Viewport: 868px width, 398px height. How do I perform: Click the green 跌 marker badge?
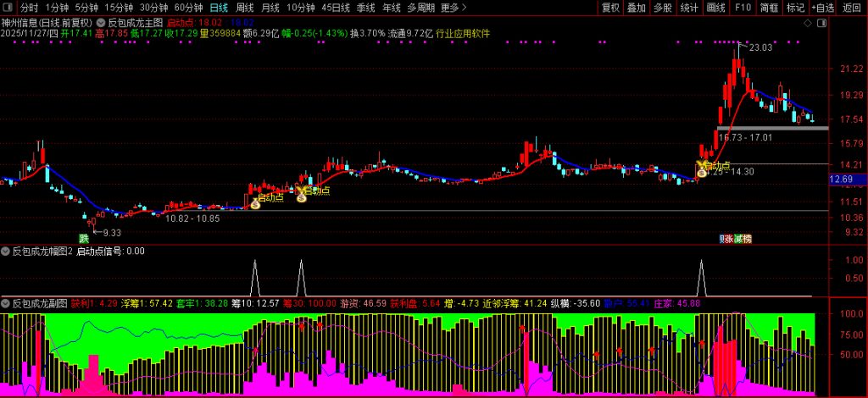point(84,239)
